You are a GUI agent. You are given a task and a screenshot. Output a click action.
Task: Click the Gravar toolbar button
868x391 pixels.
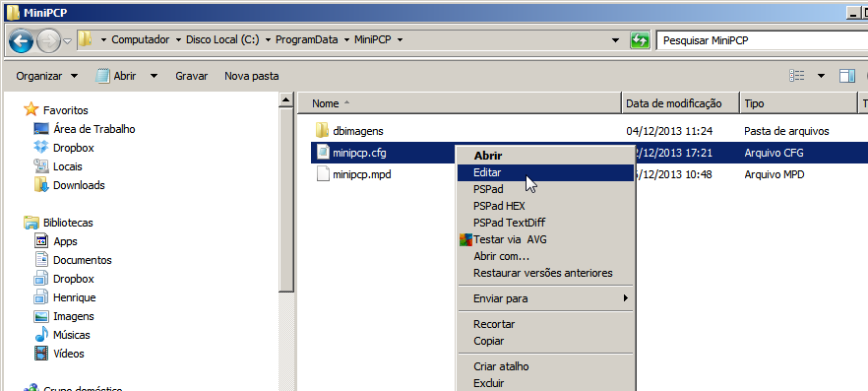click(192, 76)
